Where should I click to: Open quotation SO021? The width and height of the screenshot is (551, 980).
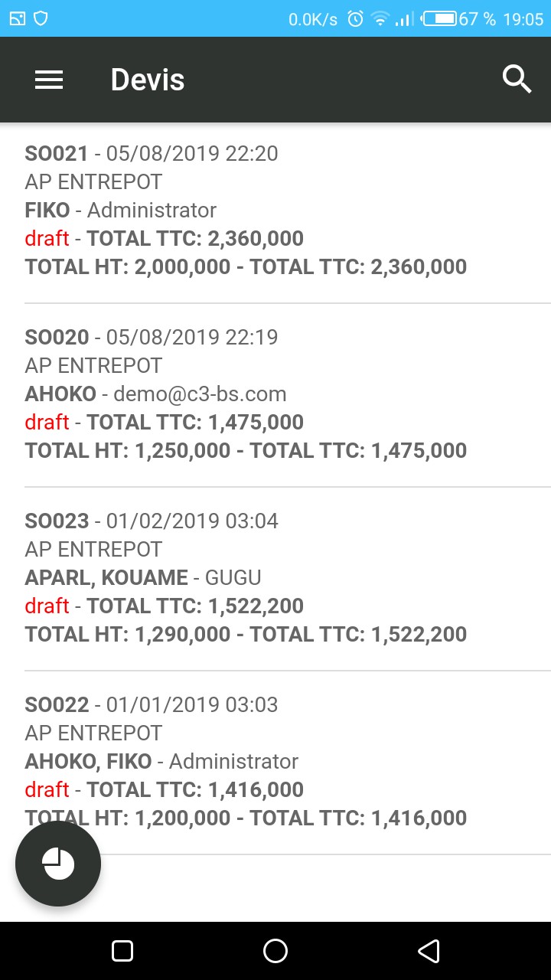tap(57, 153)
